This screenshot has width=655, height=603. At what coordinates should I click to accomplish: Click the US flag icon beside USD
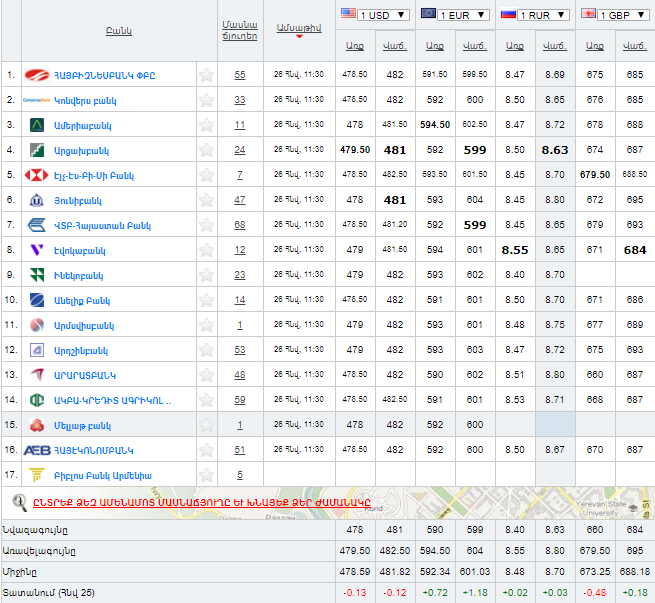tap(348, 13)
